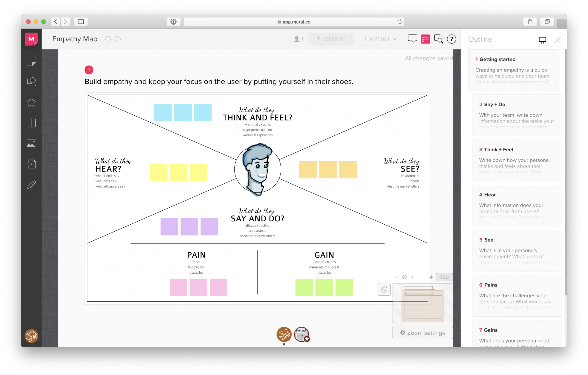Open the star icons library
588x375 pixels.
(31, 102)
